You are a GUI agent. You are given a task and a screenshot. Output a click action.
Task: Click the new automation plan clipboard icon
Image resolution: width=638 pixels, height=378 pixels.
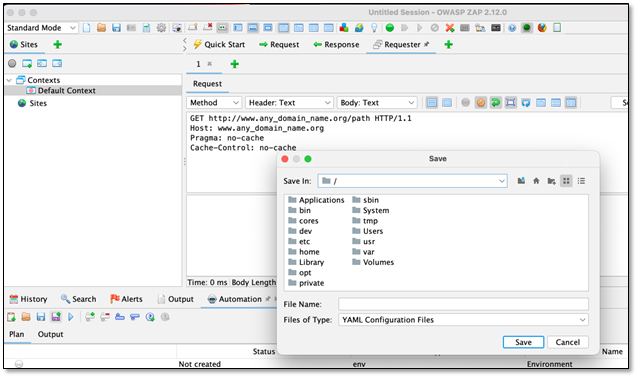coord(11,317)
